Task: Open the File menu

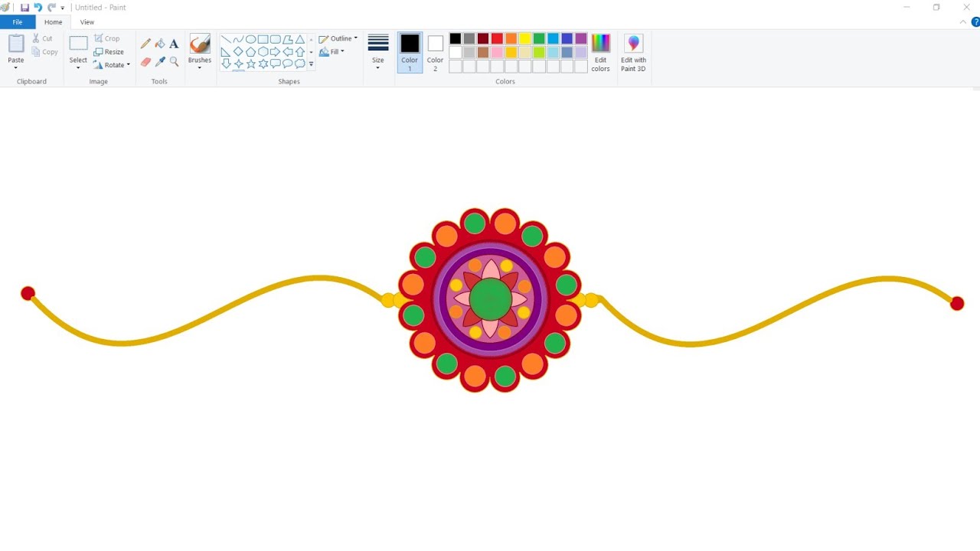Action: click(x=18, y=22)
